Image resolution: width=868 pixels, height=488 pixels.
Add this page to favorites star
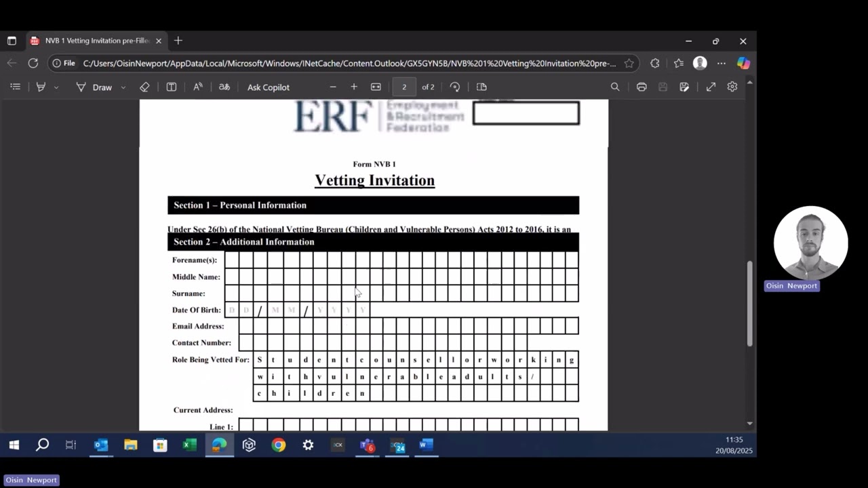coord(629,63)
